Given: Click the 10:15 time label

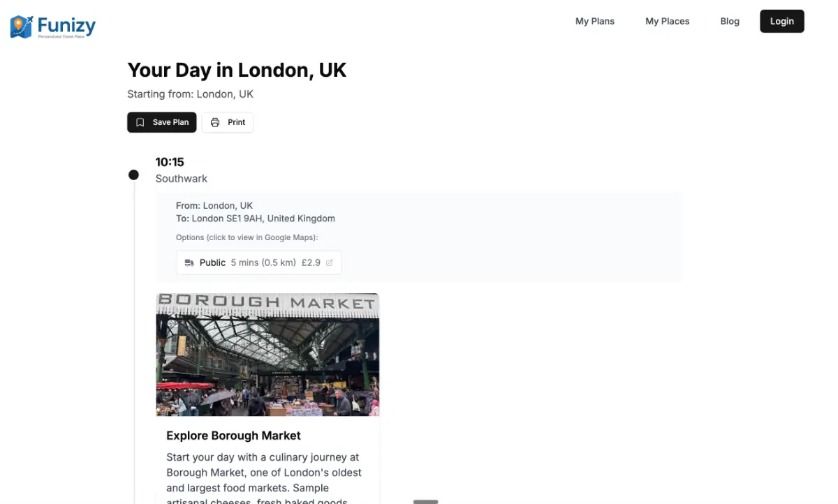Looking at the screenshot, I should point(170,162).
